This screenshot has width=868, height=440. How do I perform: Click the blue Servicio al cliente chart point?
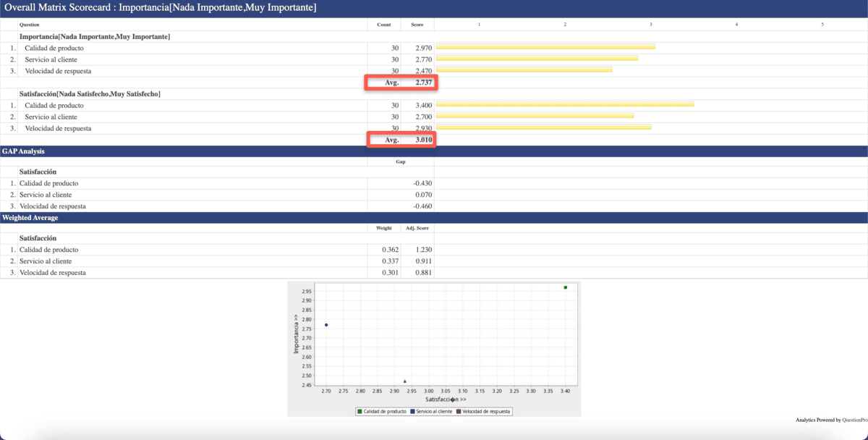click(326, 325)
